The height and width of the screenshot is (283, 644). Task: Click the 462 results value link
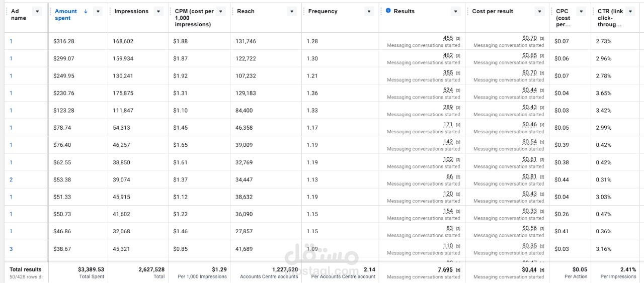448,55
